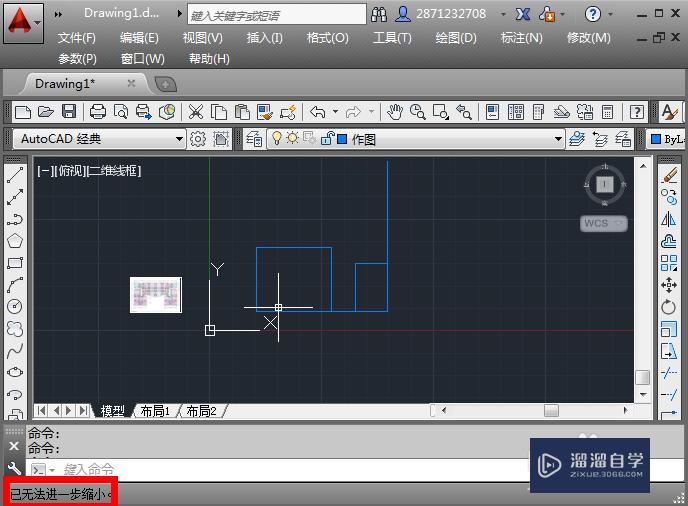This screenshot has width=688, height=506.
Task: Open the Layer Properties Manager icon
Action: click(x=254, y=139)
